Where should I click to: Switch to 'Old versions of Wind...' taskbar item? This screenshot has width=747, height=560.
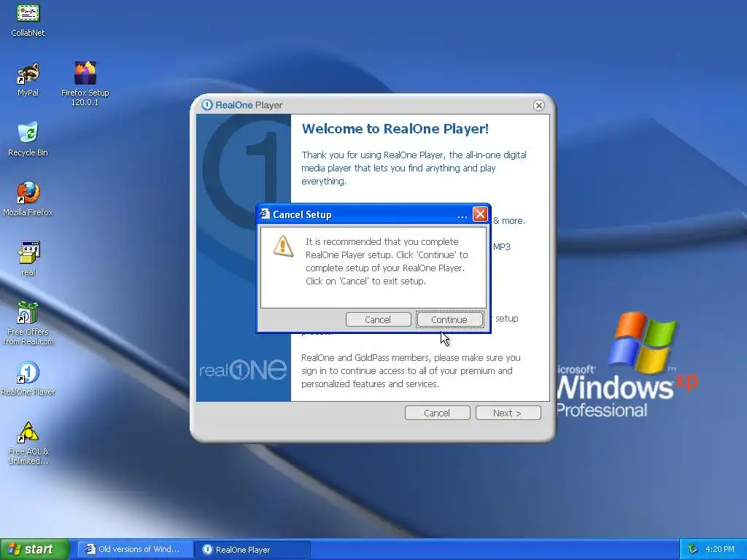tap(134, 550)
